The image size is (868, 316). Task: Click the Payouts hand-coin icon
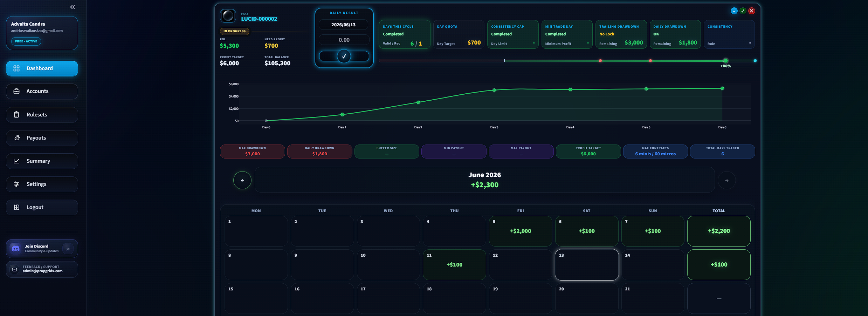pyautogui.click(x=16, y=138)
